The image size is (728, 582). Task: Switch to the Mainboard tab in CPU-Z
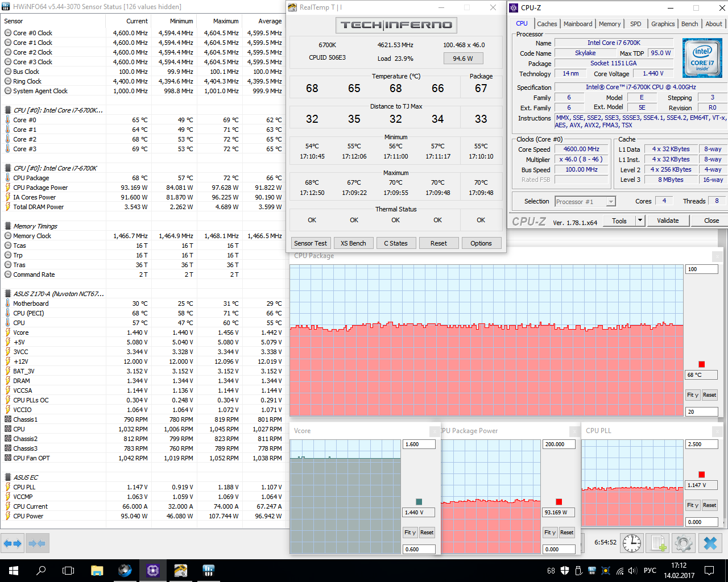click(x=578, y=24)
